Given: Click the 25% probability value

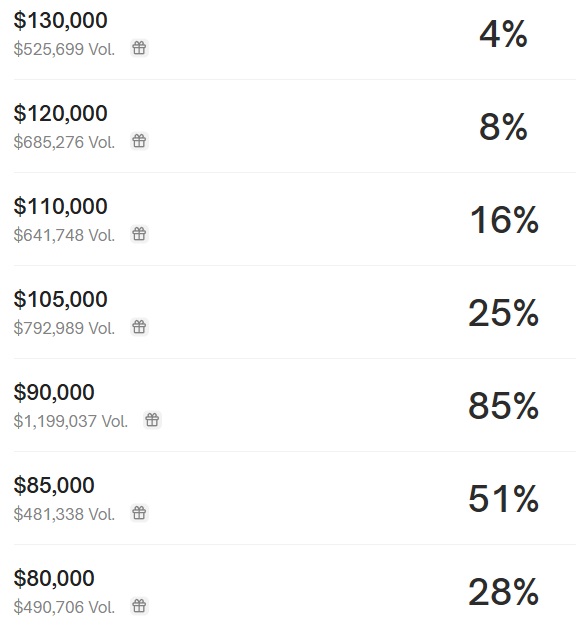Looking at the screenshot, I should click(x=503, y=313).
